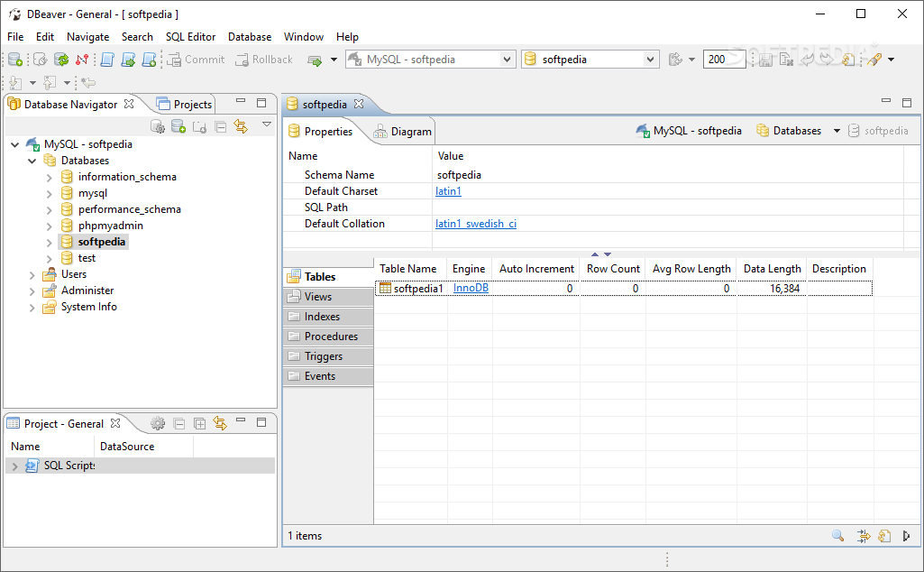Open the SQL Editor menu

click(x=190, y=37)
